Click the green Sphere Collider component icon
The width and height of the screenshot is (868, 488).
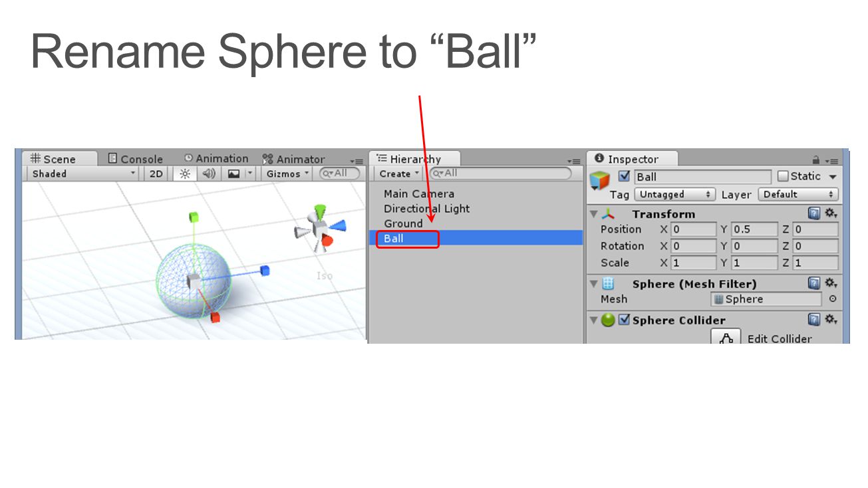[x=608, y=320]
